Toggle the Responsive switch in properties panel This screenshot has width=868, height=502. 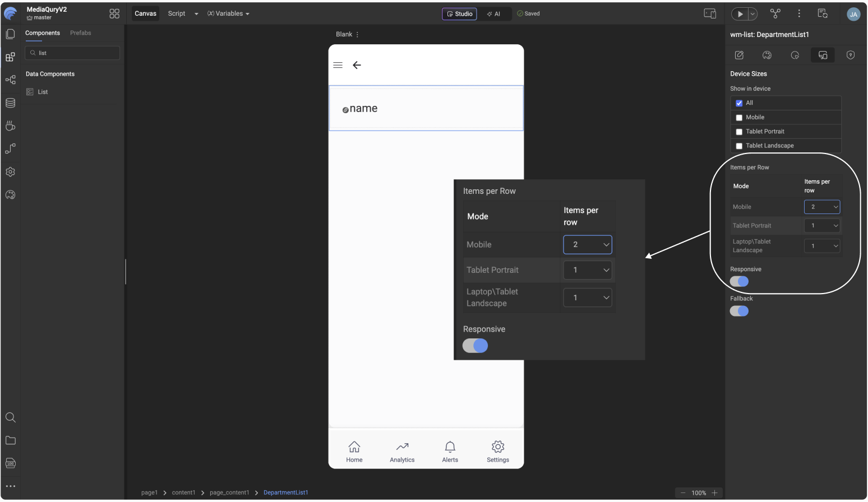(739, 281)
